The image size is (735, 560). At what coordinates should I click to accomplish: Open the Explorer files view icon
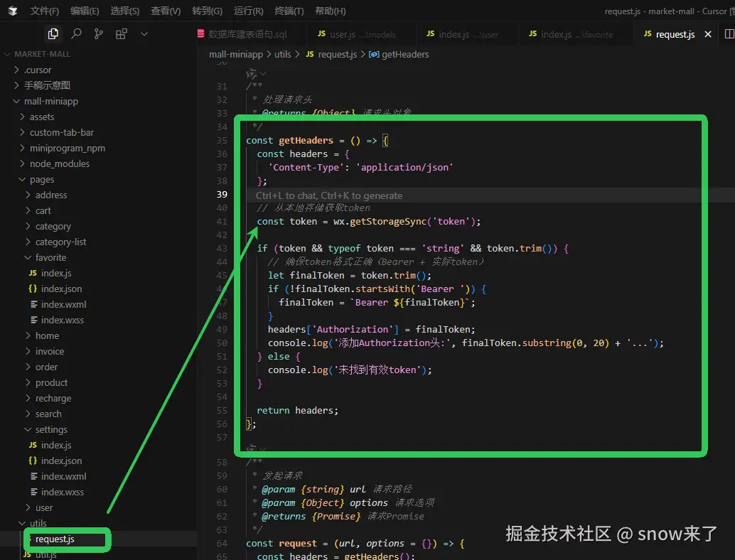point(53,33)
